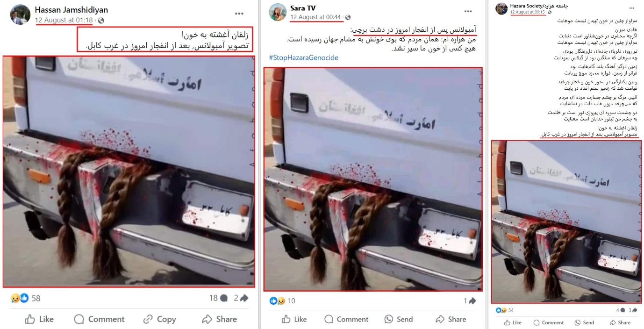Click the #StopHazaraGenocide hashtag
The image size is (644, 329).
pos(303,57)
